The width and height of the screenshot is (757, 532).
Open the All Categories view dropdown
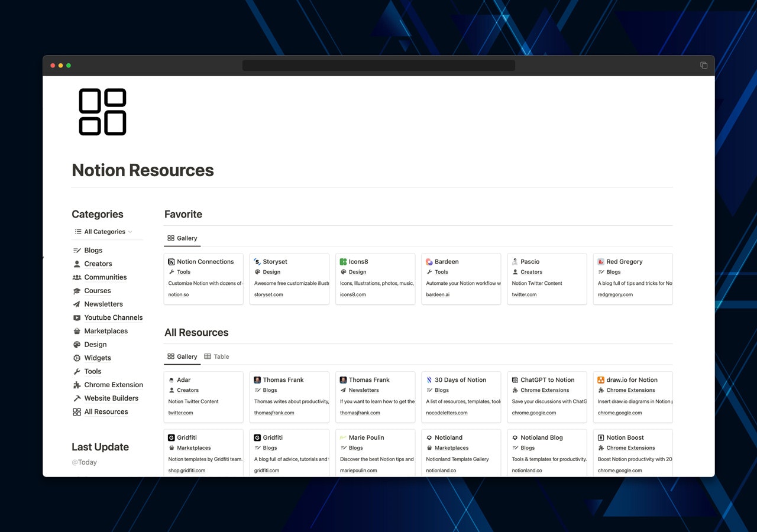coord(103,232)
